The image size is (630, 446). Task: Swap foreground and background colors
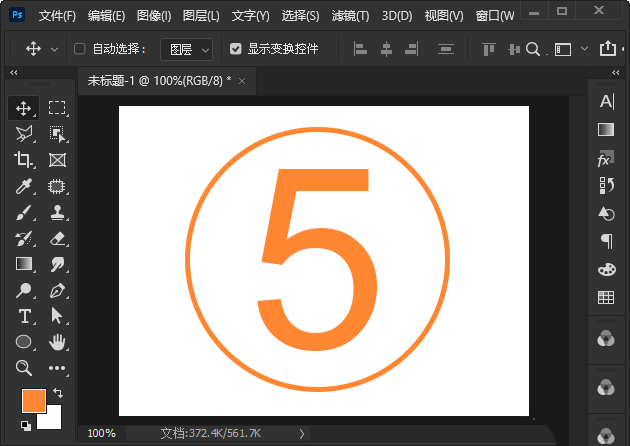pos(58,393)
